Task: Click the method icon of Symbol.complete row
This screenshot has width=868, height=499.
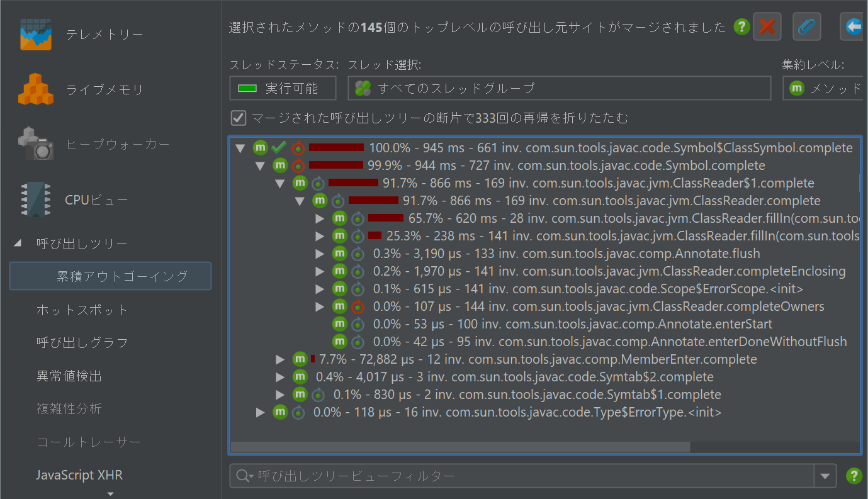Action: pyautogui.click(x=280, y=165)
